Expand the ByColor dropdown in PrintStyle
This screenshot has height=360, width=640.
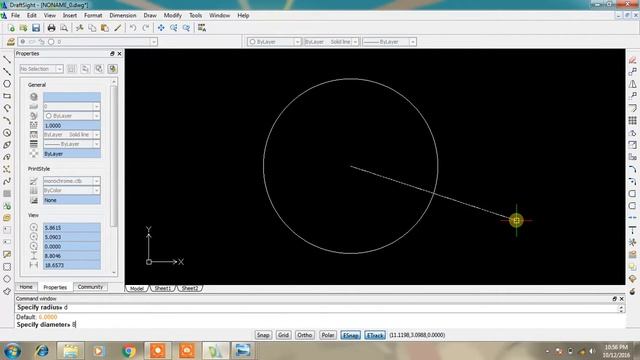pos(96,191)
